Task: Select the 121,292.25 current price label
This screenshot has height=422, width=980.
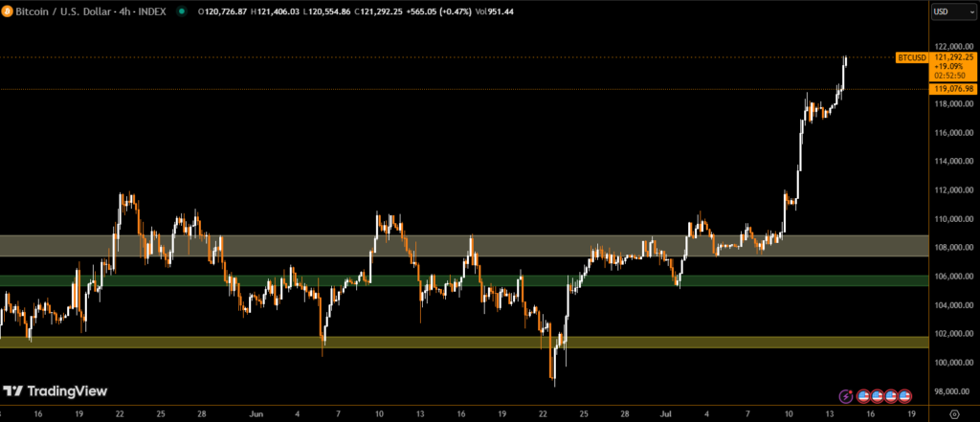Action: pyautogui.click(x=954, y=57)
